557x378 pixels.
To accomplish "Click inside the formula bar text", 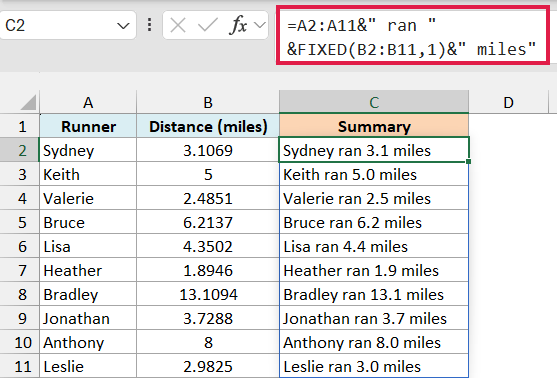I will [412, 36].
